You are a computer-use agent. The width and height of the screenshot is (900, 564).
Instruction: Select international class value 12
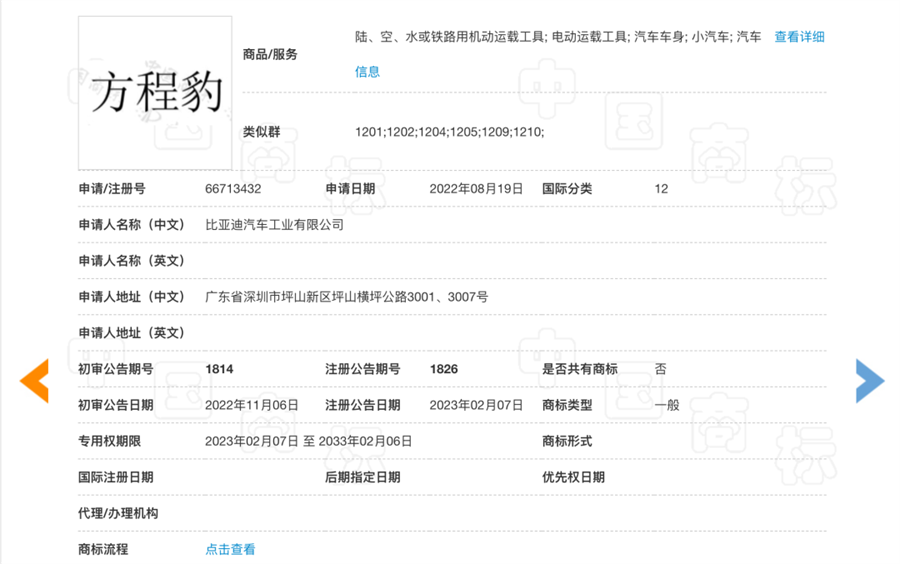(x=661, y=189)
